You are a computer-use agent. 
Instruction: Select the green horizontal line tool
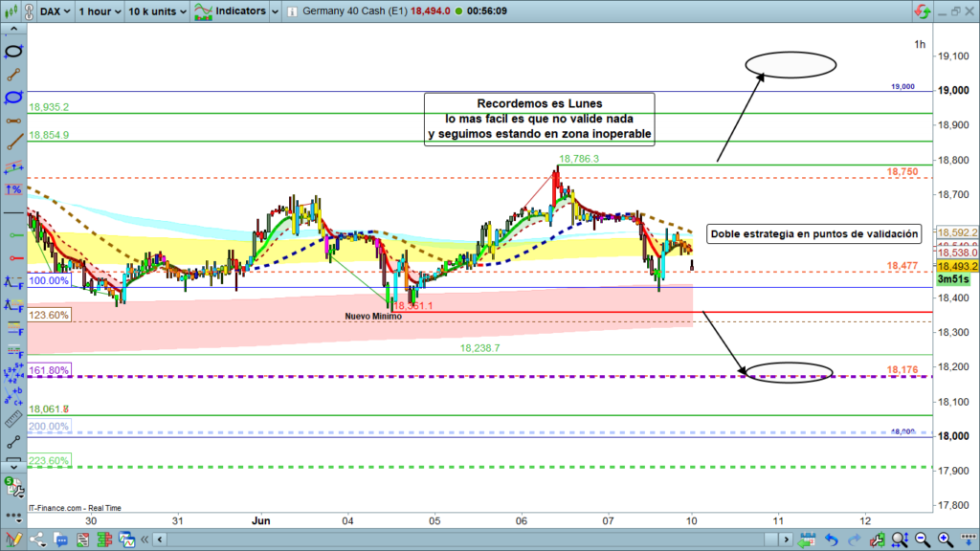tap(13, 234)
